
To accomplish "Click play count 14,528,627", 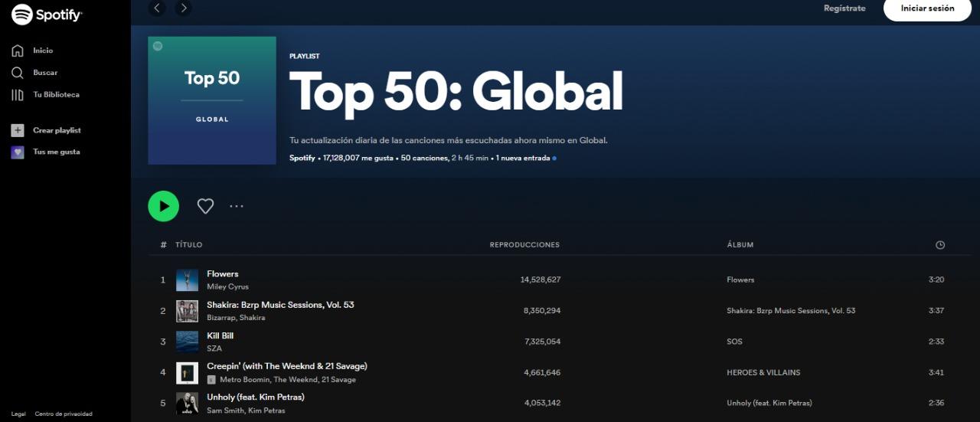I will [x=541, y=280].
